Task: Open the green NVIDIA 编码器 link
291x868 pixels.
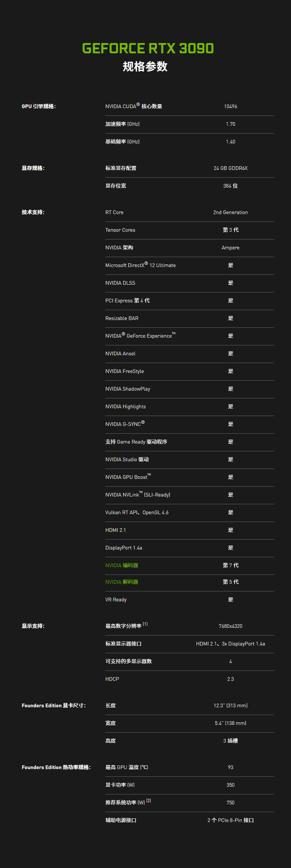Action: click(x=122, y=565)
